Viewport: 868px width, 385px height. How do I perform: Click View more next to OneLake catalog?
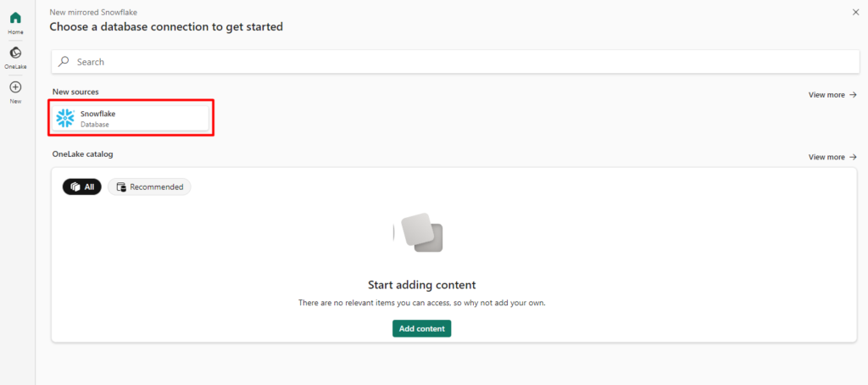coord(832,157)
